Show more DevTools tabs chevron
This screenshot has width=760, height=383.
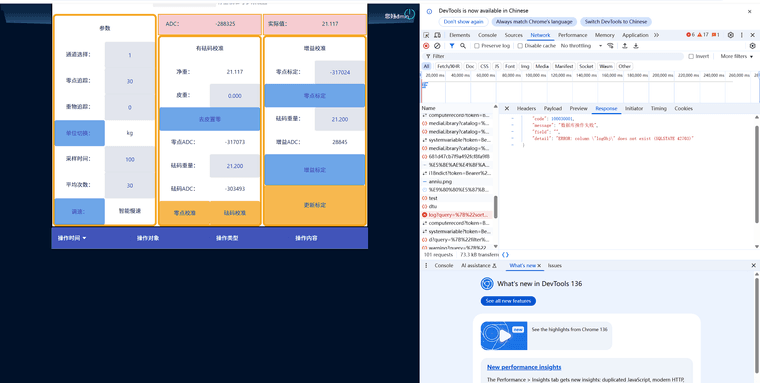tap(656, 35)
